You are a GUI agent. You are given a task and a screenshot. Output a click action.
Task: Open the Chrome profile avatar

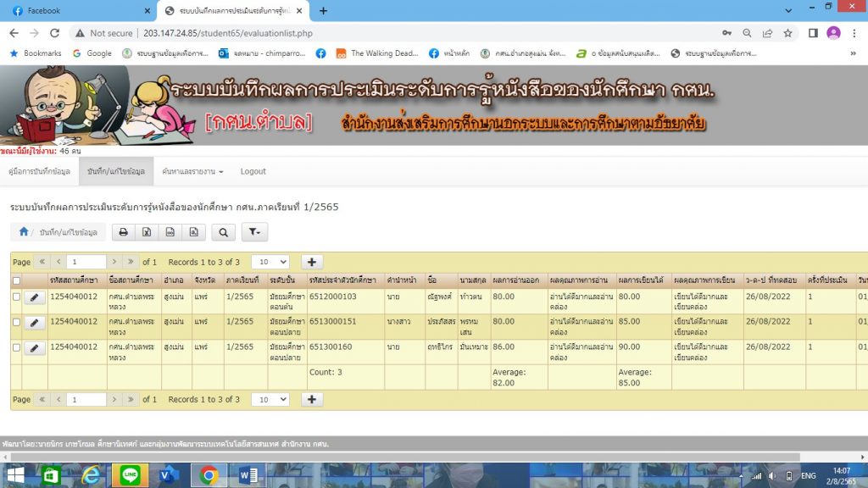coord(834,33)
